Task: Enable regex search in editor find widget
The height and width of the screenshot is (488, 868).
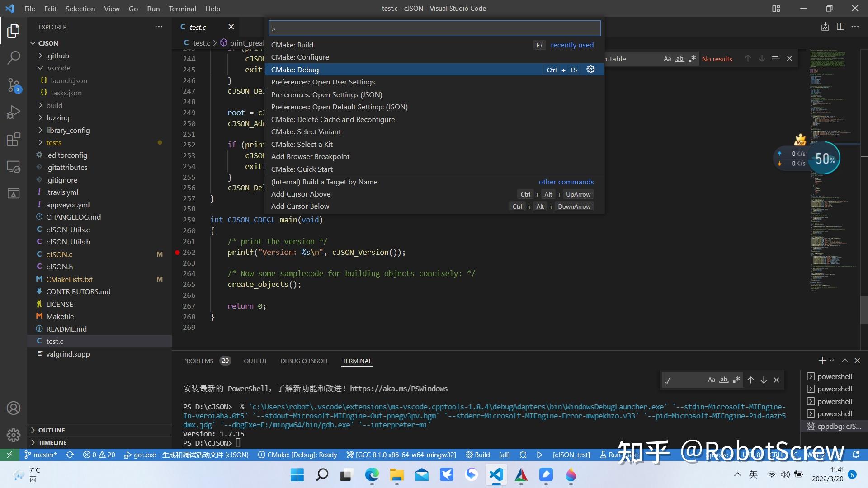Action: [692, 59]
